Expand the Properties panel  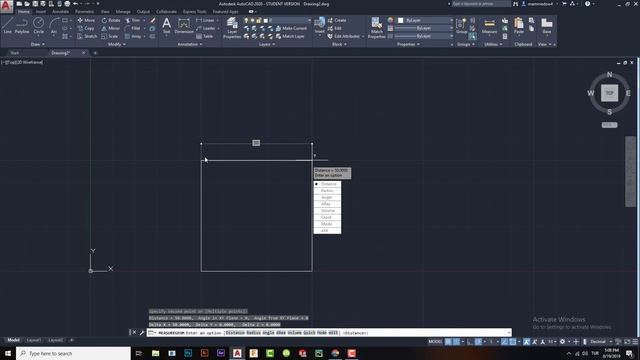tap(408, 44)
